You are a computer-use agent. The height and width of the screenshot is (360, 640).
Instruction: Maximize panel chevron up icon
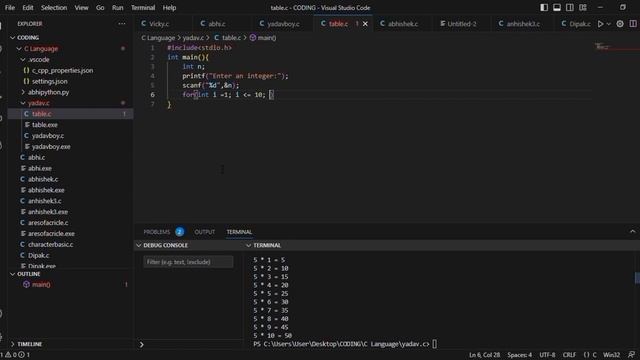633,232
